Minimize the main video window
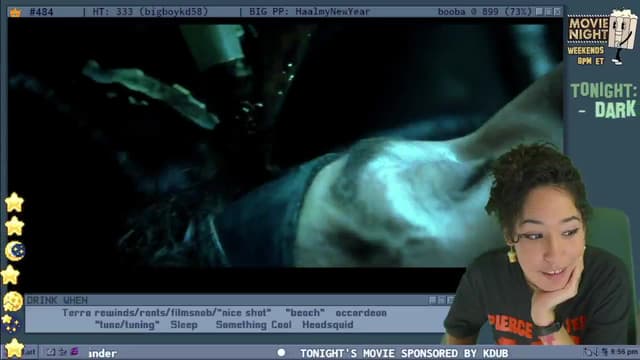The image size is (640, 360). [x=539, y=11]
